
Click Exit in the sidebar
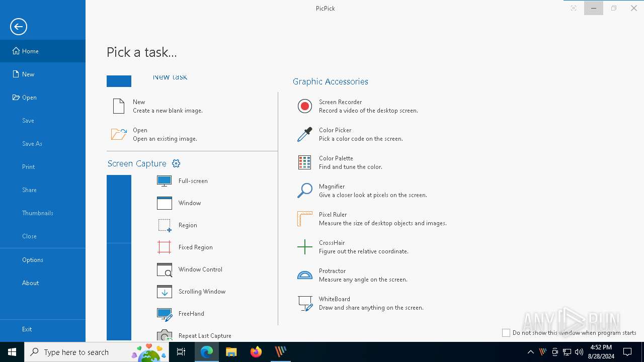click(x=43, y=329)
